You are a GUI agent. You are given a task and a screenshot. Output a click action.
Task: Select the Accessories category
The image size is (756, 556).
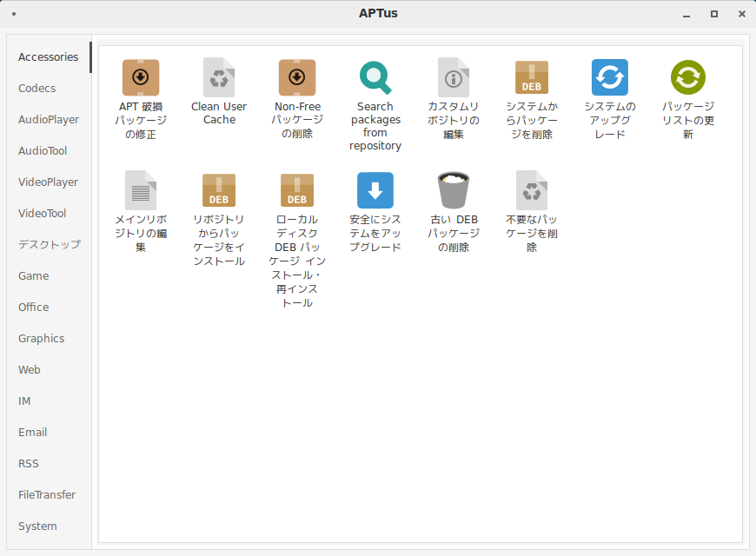48,56
